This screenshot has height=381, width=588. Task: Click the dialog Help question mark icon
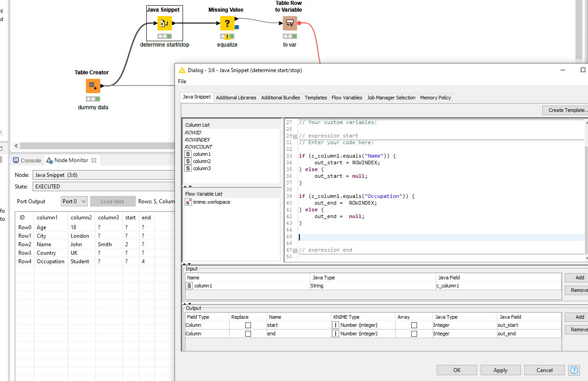[574, 370]
